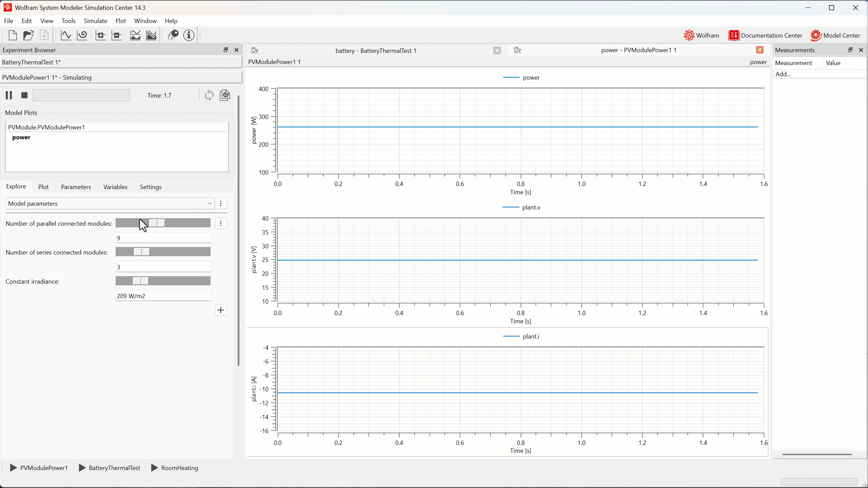Run the PVModulePower1 experiment
The width and height of the screenshot is (868, 488).
(39, 468)
